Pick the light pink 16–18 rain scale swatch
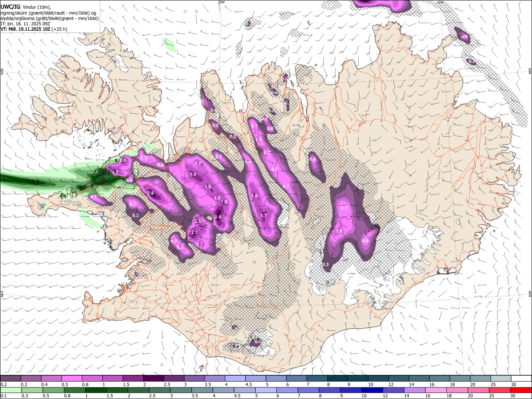 (x=436, y=390)
